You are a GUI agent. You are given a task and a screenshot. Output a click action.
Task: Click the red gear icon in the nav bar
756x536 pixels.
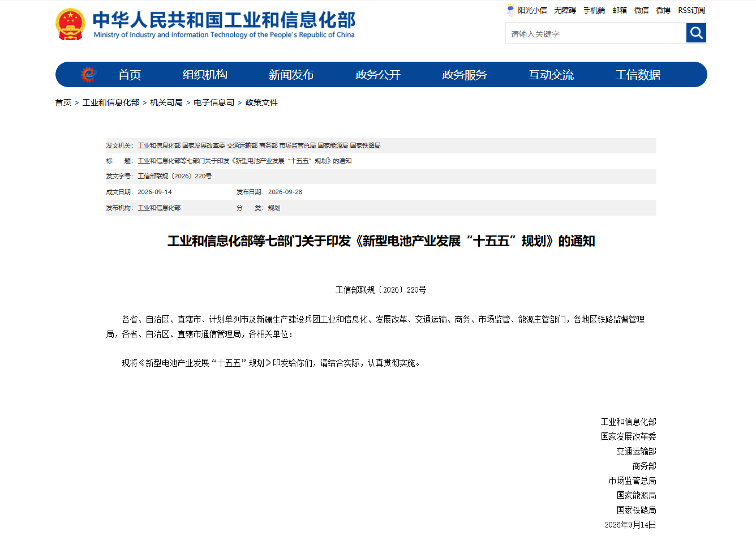[x=88, y=75]
